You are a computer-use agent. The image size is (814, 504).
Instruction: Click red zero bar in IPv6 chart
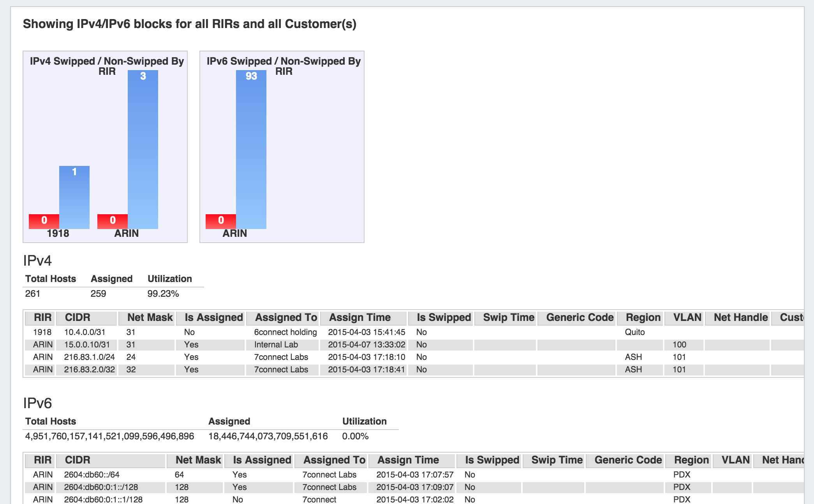coord(221,221)
